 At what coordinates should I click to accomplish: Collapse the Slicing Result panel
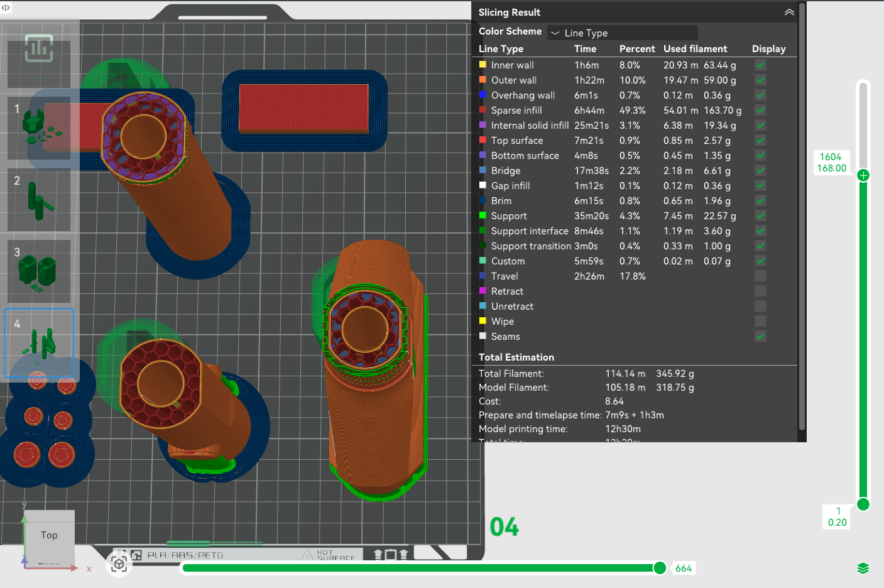(x=789, y=12)
